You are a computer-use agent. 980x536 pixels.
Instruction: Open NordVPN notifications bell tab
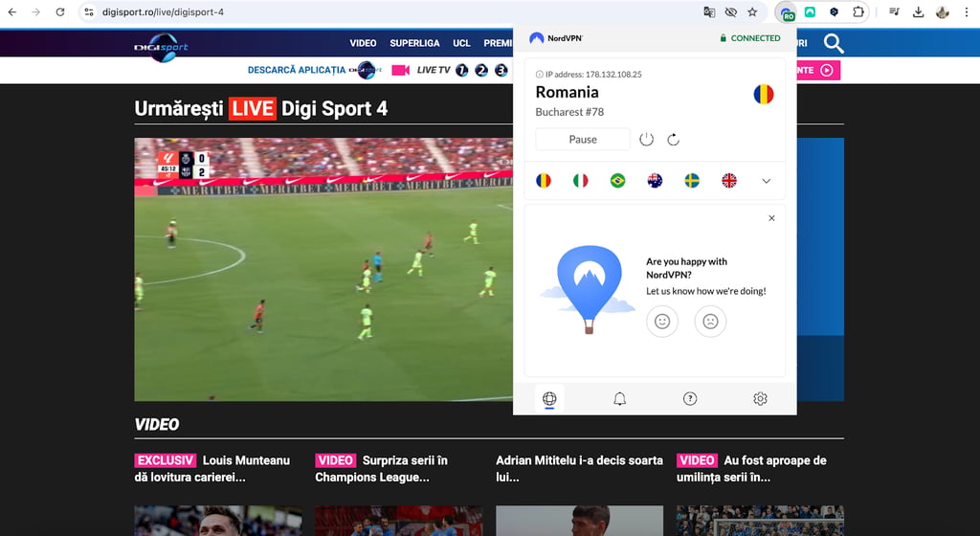(619, 398)
